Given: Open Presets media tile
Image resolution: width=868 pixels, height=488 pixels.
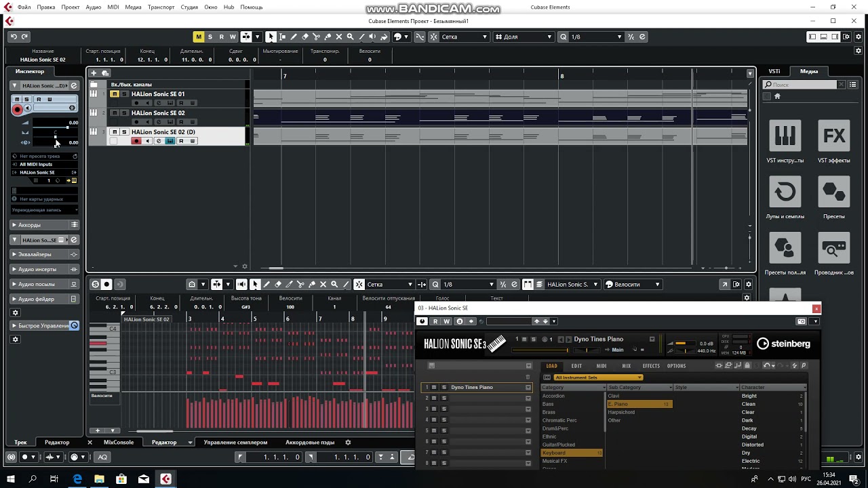Looking at the screenshot, I should [834, 197].
